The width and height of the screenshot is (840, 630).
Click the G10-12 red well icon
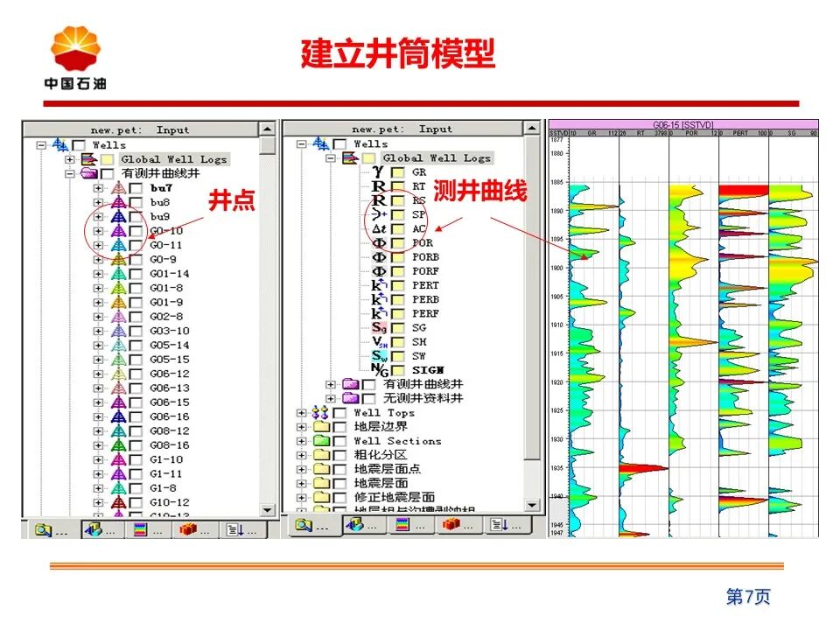[x=118, y=502]
